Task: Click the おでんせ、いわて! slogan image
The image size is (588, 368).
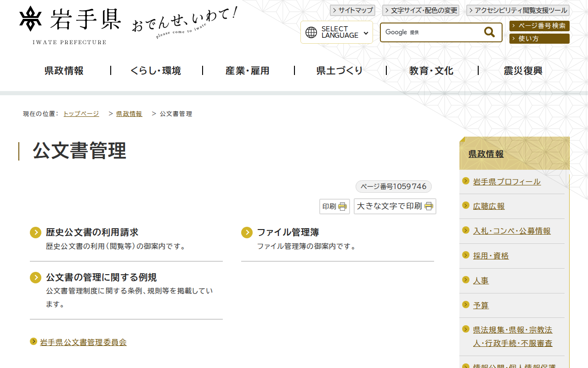Action: (x=185, y=22)
